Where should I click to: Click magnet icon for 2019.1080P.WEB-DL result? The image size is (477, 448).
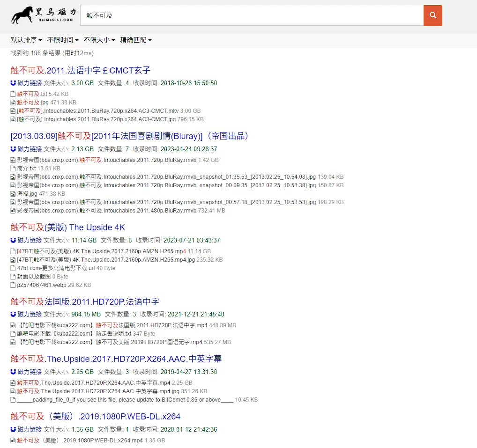13,429
